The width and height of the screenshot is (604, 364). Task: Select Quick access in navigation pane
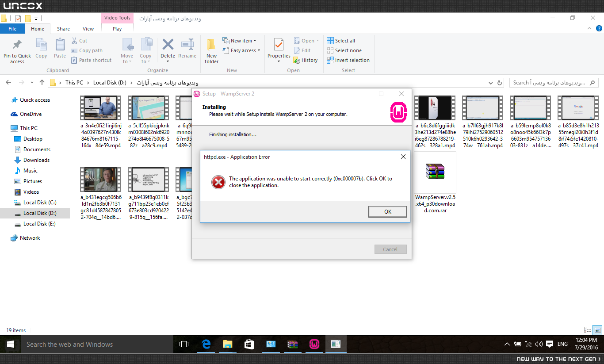35,100
